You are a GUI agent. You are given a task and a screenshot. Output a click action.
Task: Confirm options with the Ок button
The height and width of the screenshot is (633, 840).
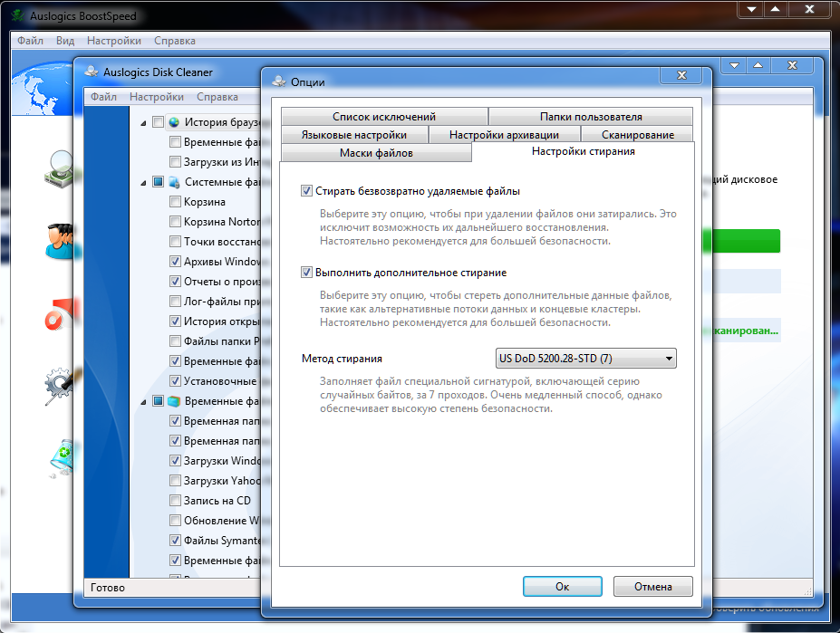pos(563,587)
